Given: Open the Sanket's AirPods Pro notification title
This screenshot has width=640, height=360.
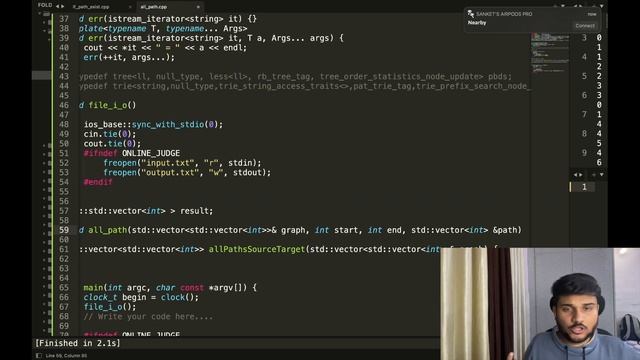Looking at the screenshot, I should [504, 14].
